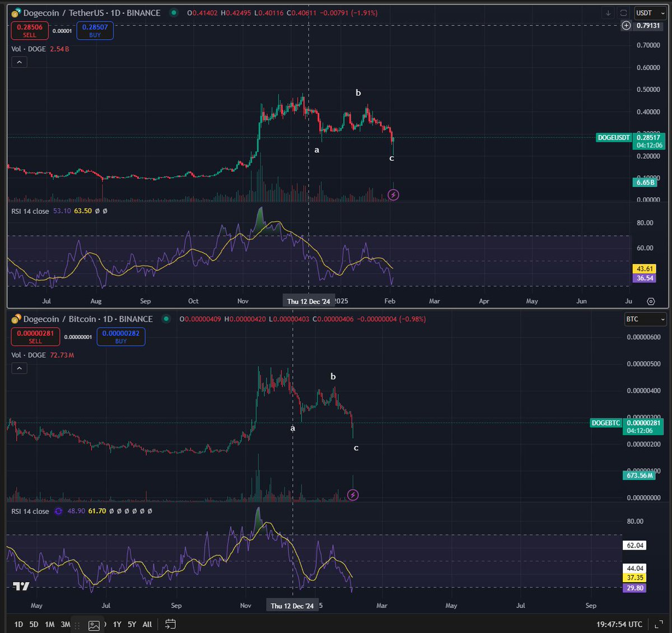Click the BUY button at 0.00000282
Screen dimensions: 672x633
pyautogui.click(x=121, y=337)
